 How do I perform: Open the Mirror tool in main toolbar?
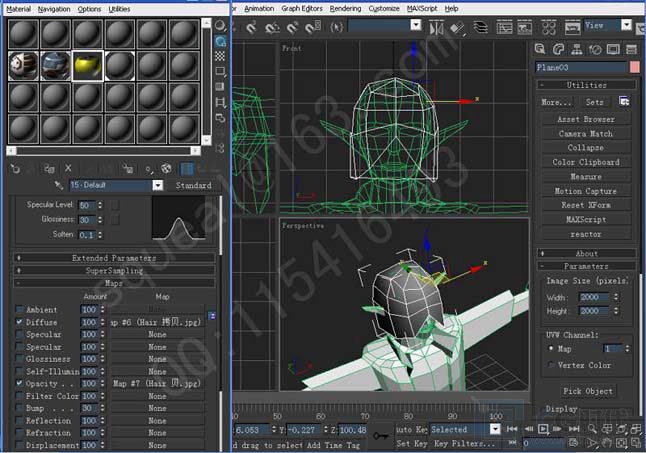436,28
